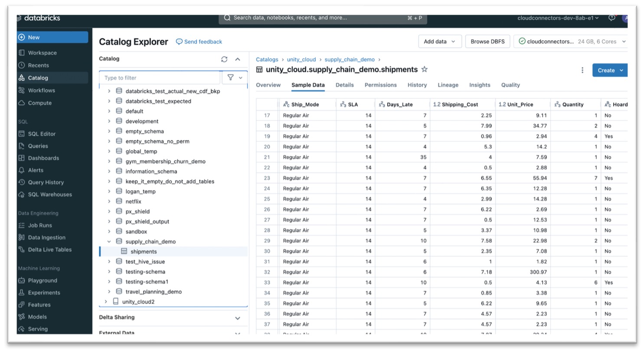Open SQL Editor from the sidebar
Screen dimensions: 644x353
tap(42, 134)
